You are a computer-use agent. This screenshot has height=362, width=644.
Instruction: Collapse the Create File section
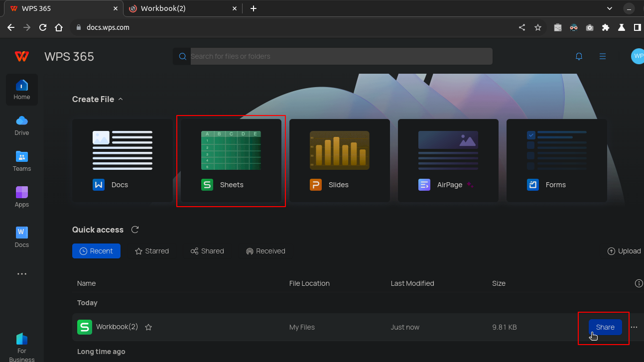[x=120, y=99]
